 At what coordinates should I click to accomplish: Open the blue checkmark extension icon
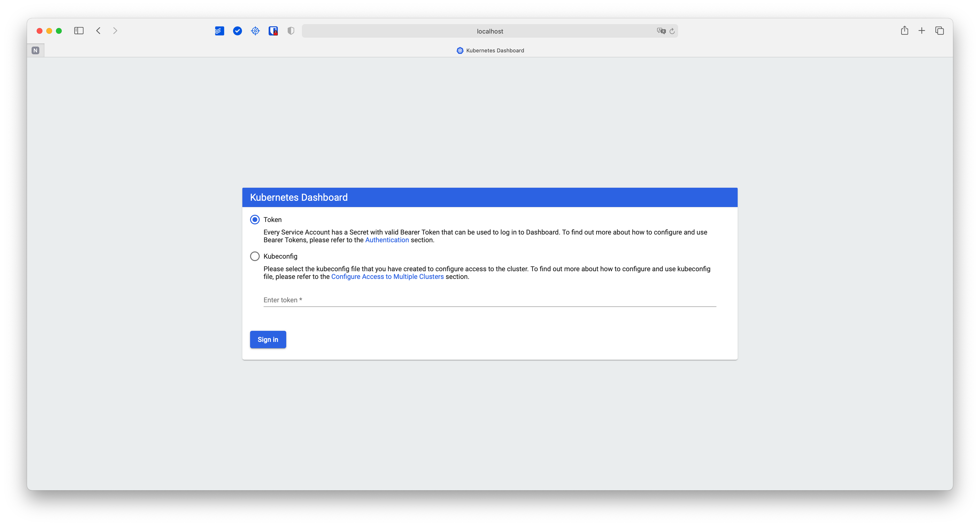click(x=237, y=31)
